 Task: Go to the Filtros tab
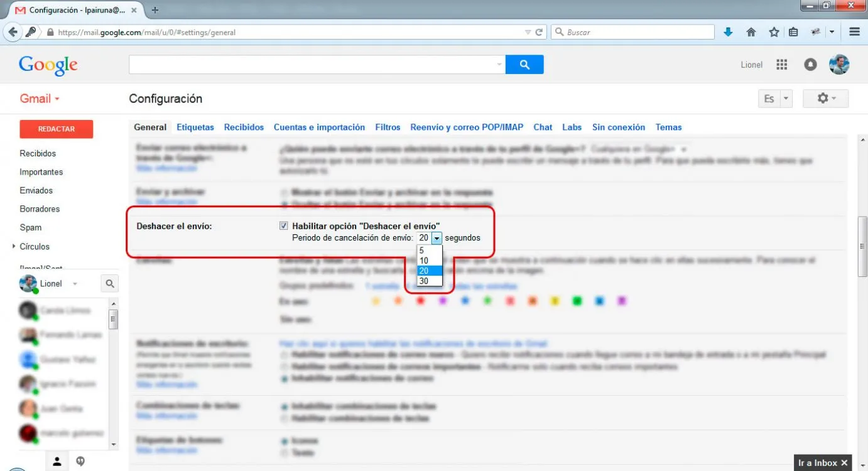(388, 127)
